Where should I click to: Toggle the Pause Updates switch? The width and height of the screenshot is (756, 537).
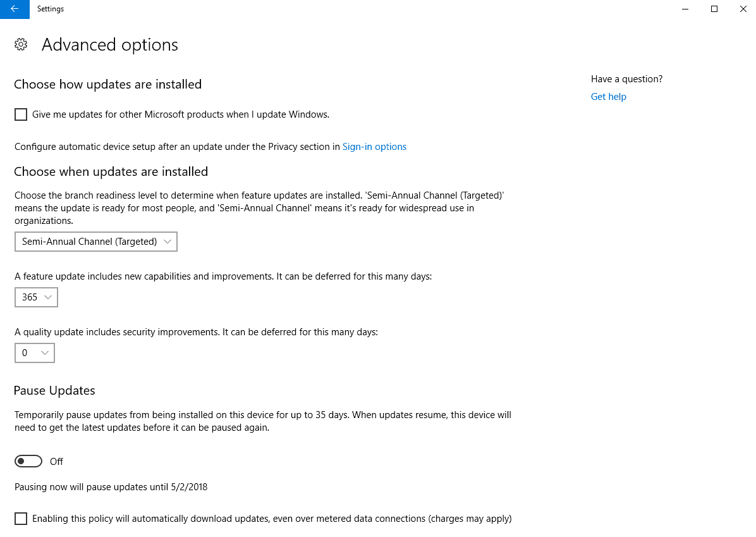[28, 461]
